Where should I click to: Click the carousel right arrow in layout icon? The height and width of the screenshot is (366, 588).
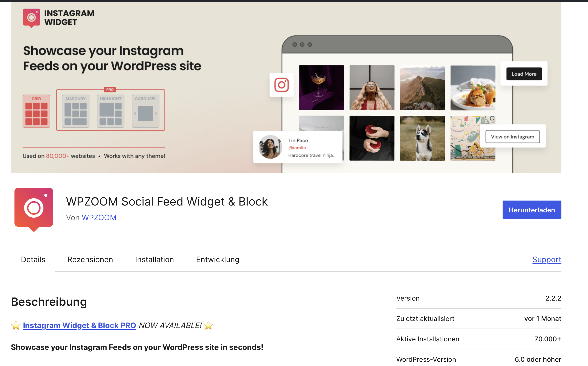[x=156, y=113]
